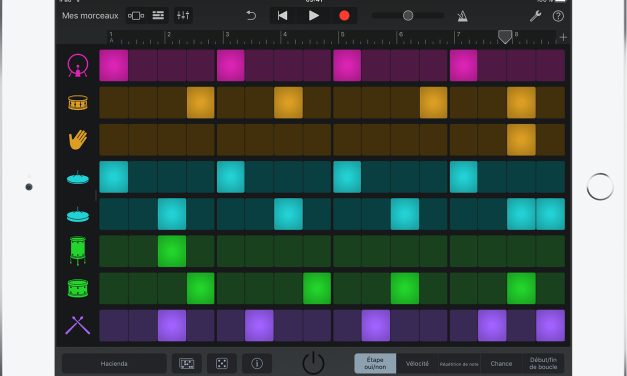Open the help question mark icon

click(x=558, y=16)
